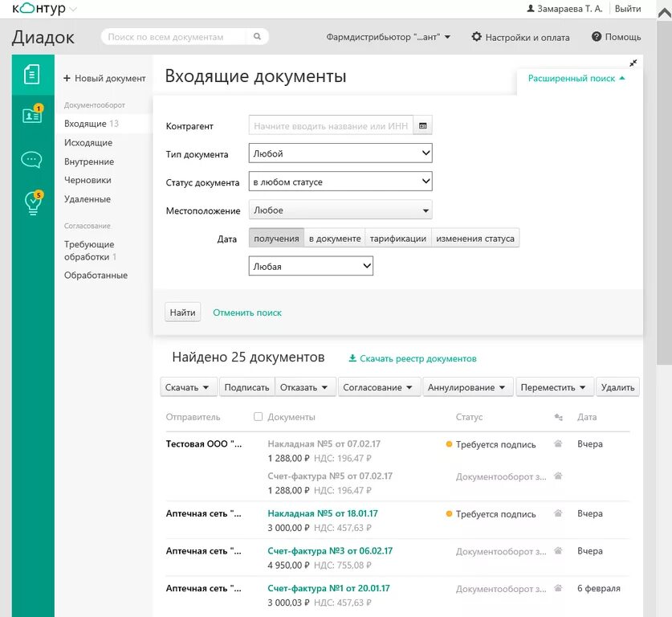Open the lightbulb ideas icon in the sidebar

[x=34, y=202]
